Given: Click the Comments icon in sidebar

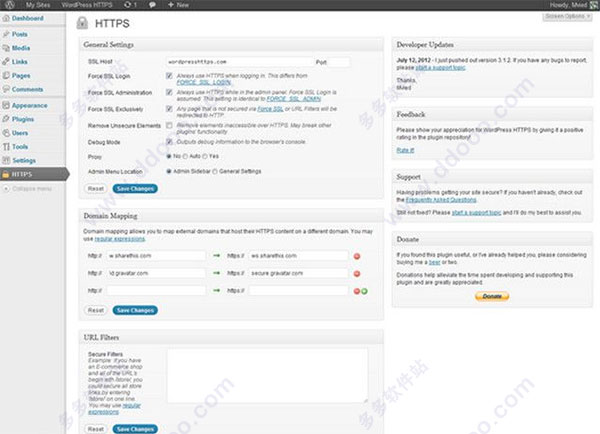Looking at the screenshot, I should 6,89.
